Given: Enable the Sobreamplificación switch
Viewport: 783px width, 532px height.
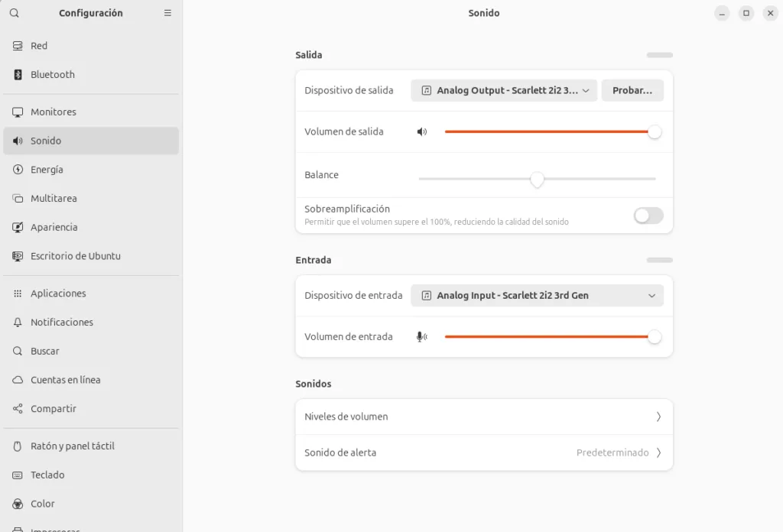Looking at the screenshot, I should click(x=648, y=216).
